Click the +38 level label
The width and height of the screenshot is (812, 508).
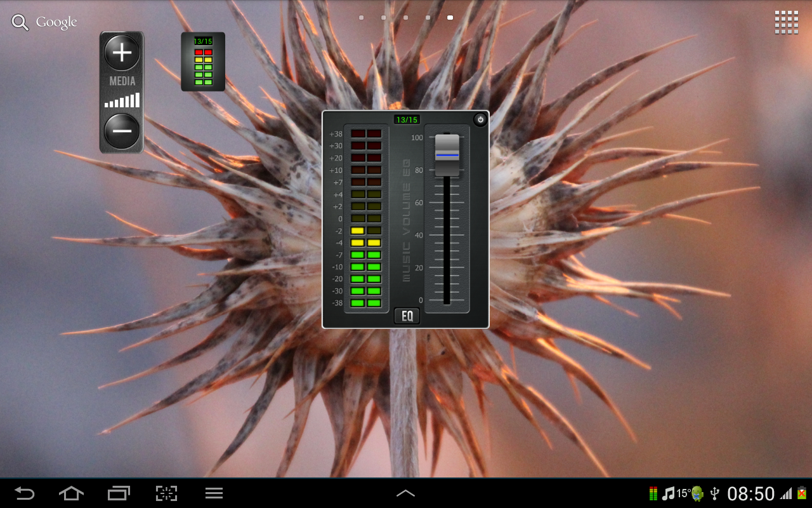point(336,134)
